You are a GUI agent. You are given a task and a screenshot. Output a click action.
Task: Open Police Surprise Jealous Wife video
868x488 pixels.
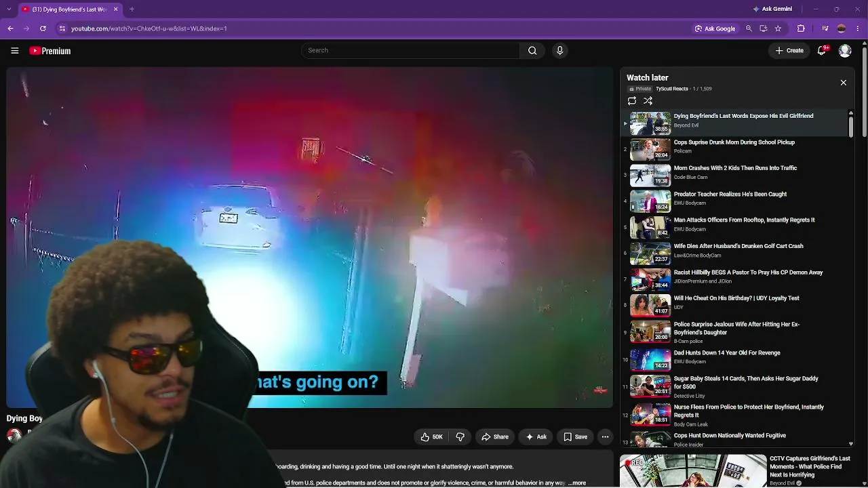736,328
